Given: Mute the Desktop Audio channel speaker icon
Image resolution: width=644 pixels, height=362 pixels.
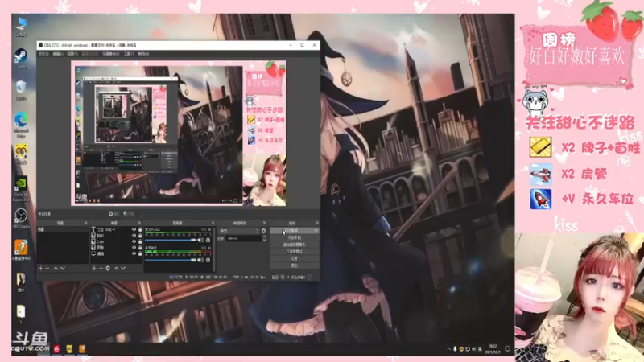Looking at the screenshot, I should pyautogui.click(x=200, y=260).
